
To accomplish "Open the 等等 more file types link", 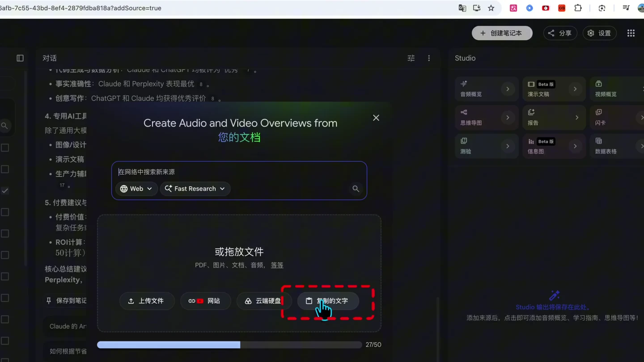I will click(x=277, y=265).
